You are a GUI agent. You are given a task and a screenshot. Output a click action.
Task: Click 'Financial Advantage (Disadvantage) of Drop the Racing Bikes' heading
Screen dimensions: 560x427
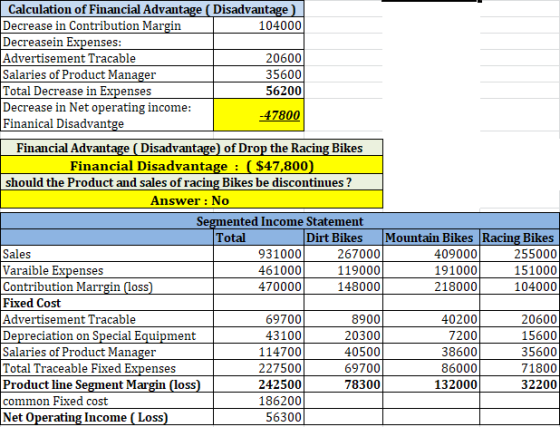coord(191,147)
